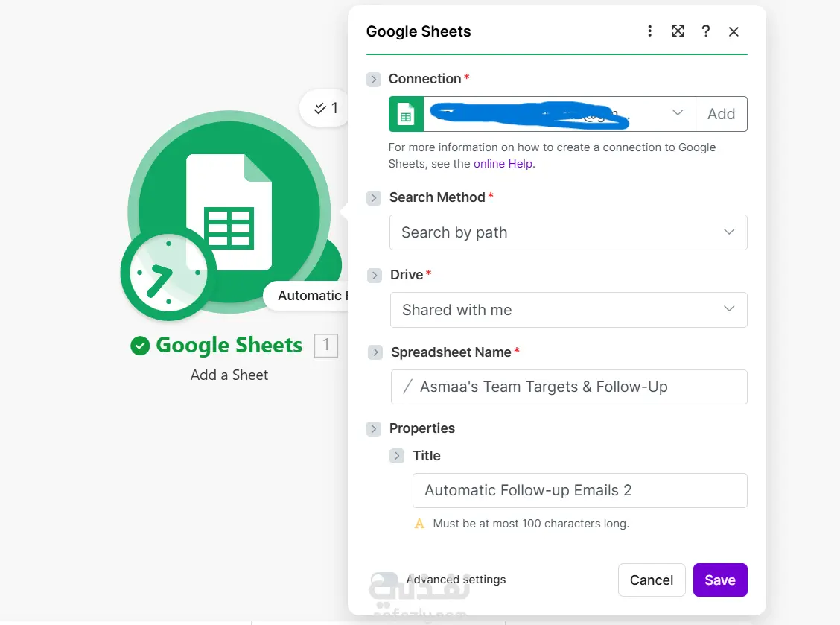Expand the Title field chevron
The height and width of the screenshot is (625, 840).
(396, 456)
